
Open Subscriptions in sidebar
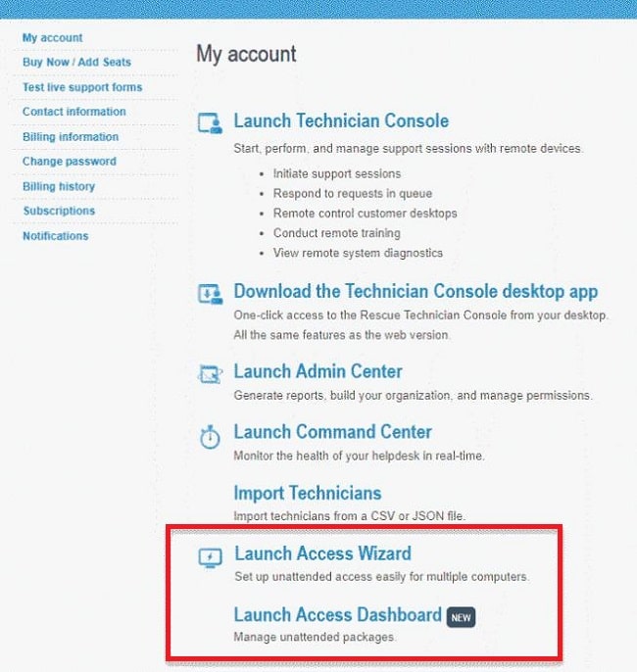[x=59, y=211]
